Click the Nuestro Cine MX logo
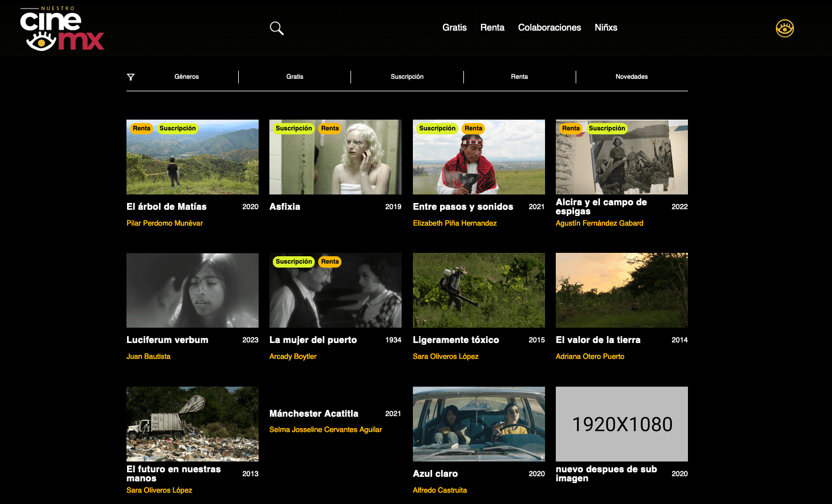The height and width of the screenshot is (504, 832). coord(62,29)
